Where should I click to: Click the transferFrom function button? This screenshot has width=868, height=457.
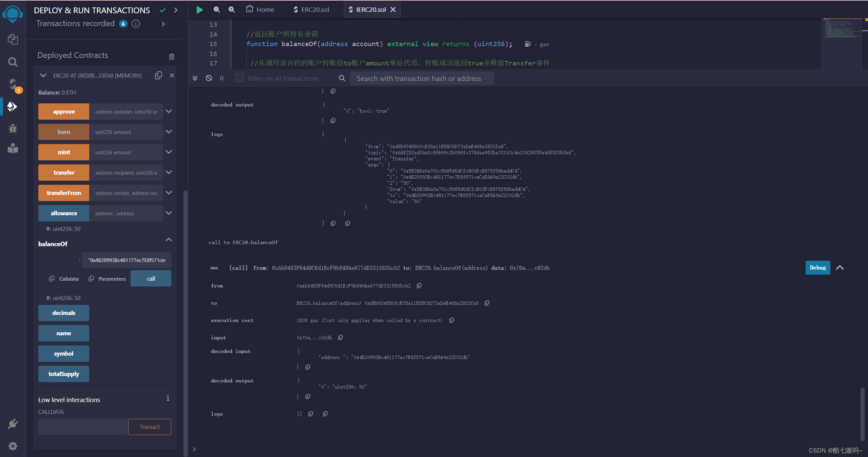[x=64, y=193]
